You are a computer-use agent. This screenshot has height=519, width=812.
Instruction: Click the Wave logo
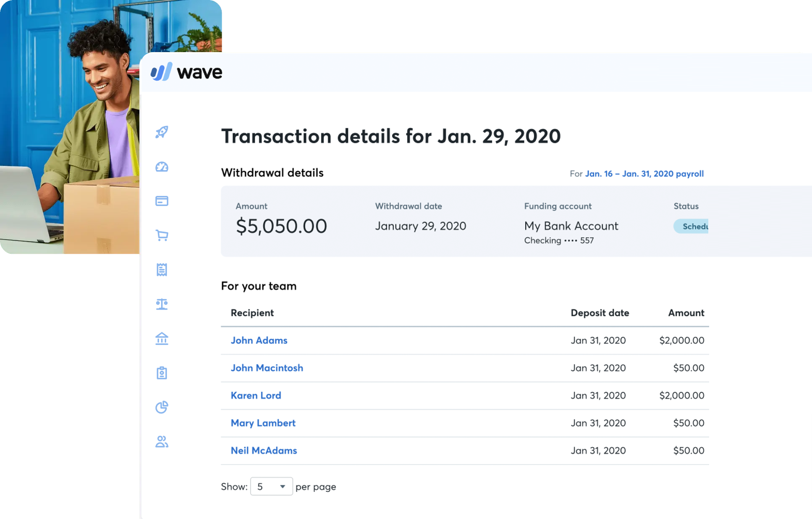[186, 72]
